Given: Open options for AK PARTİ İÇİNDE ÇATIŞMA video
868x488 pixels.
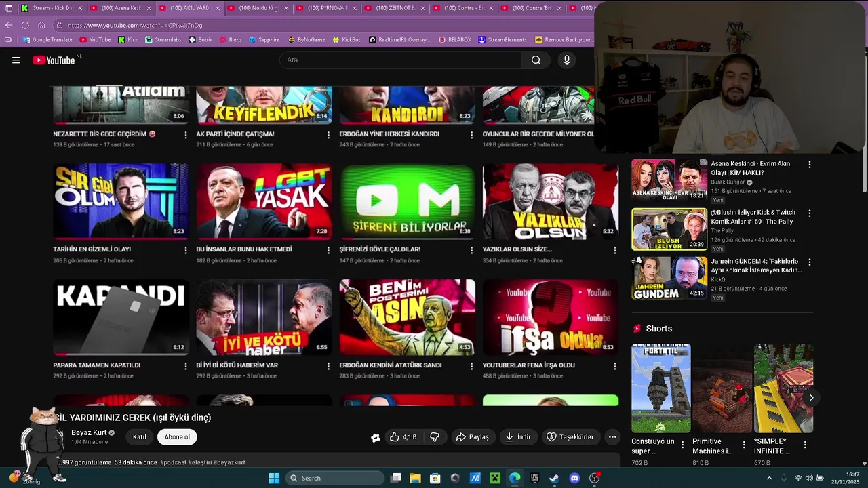Looking at the screenshot, I should [x=328, y=135].
